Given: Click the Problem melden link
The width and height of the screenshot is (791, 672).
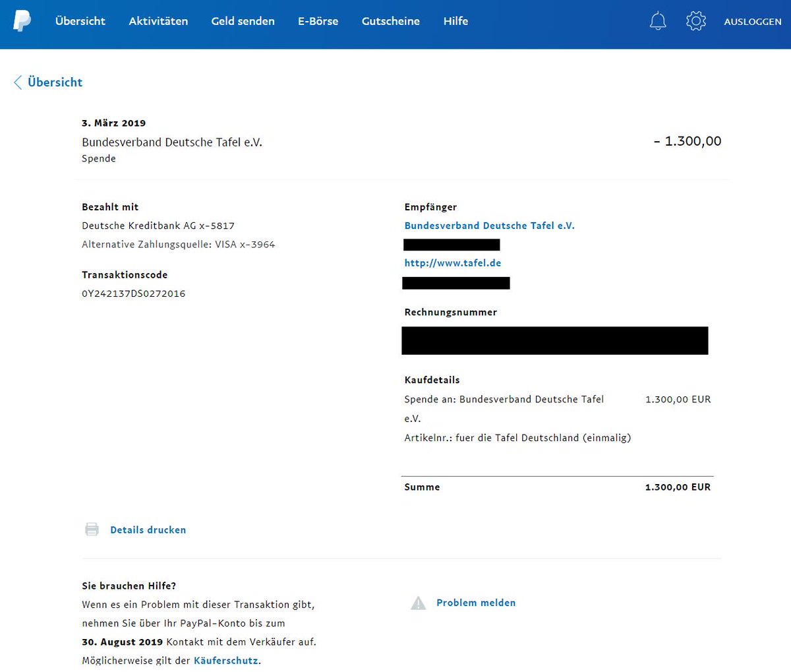Looking at the screenshot, I should (x=476, y=603).
